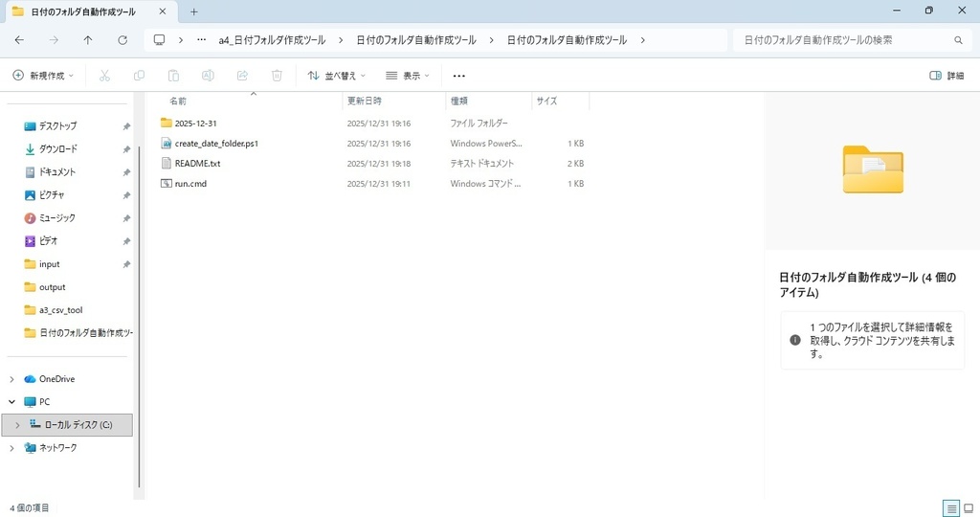Switch to large icons view in status bar

969,508
